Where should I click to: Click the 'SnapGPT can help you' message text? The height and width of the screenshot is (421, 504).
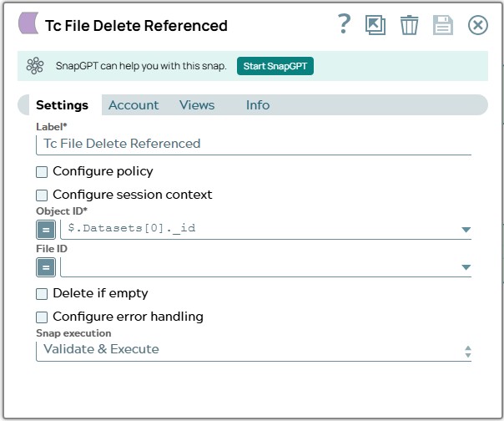pyautogui.click(x=141, y=66)
